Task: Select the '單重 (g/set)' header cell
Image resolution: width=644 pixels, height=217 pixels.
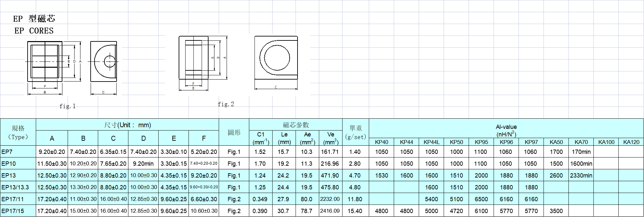Action: coord(356,132)
